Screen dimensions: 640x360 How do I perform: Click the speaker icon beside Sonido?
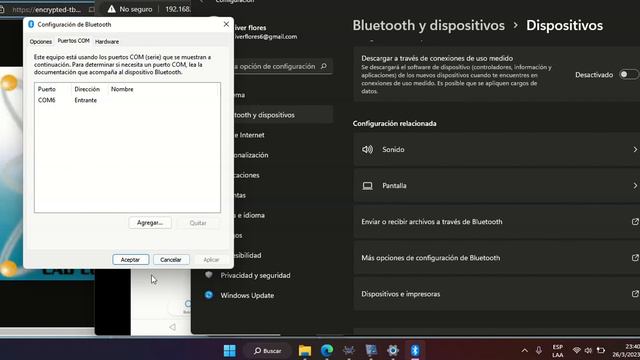pos(367,149)
